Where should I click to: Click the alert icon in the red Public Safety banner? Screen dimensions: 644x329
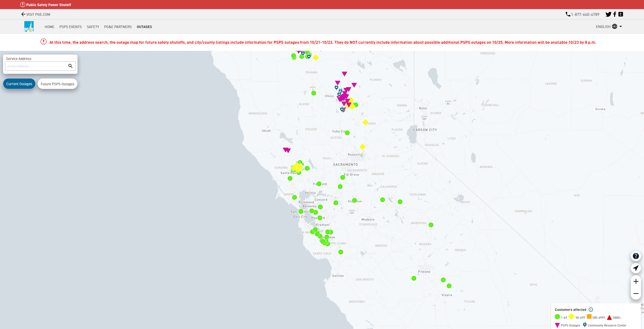(x=23, y=5)
